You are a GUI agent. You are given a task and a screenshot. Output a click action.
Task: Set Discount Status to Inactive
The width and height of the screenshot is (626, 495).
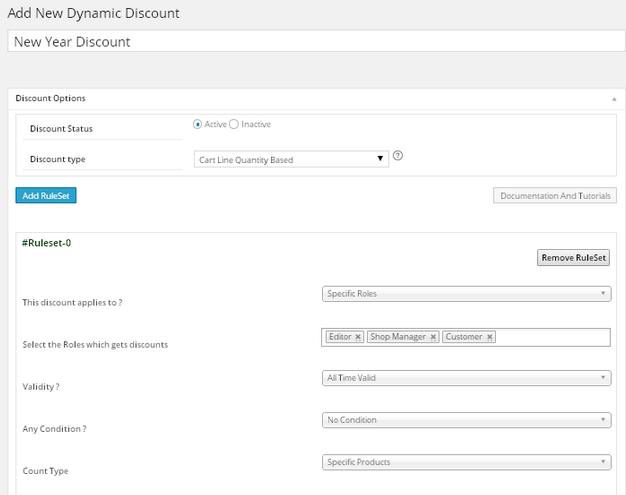[234, 124]
